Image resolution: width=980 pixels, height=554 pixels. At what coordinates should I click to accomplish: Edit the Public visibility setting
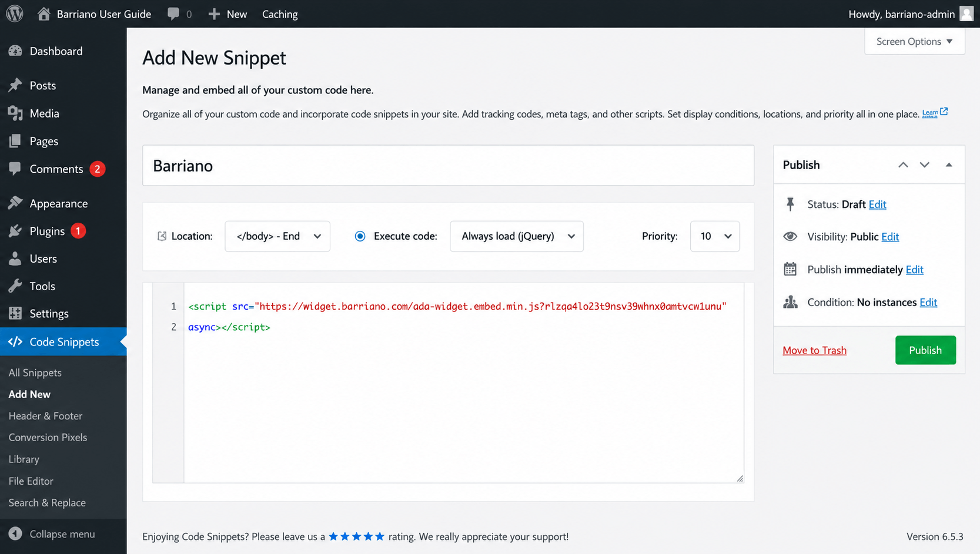point(890,236)
